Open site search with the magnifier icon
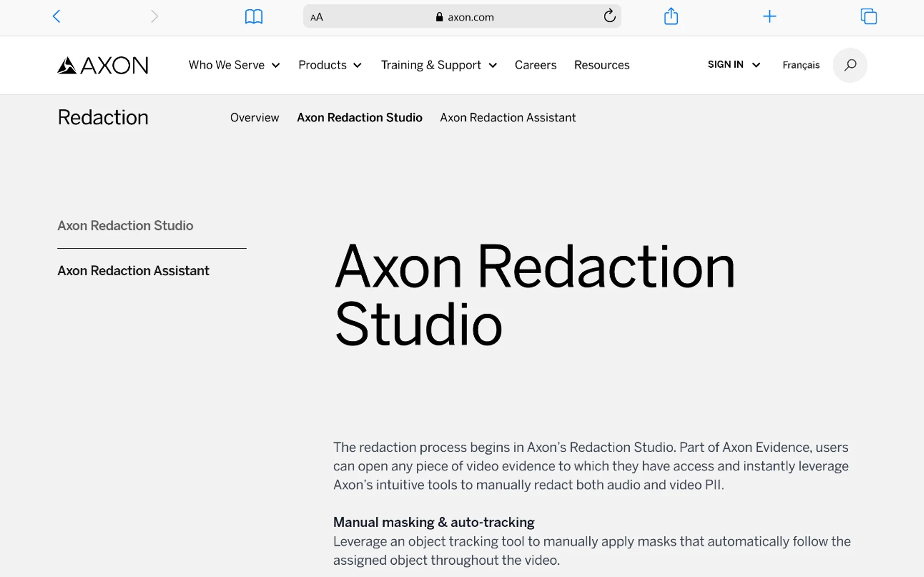 pos(850,65)
